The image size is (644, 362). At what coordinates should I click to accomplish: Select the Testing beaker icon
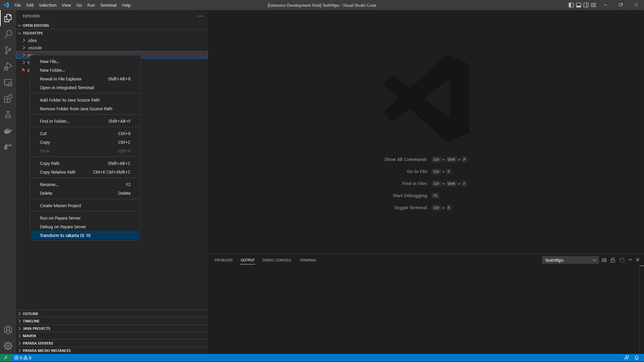[x=8, y=115]
